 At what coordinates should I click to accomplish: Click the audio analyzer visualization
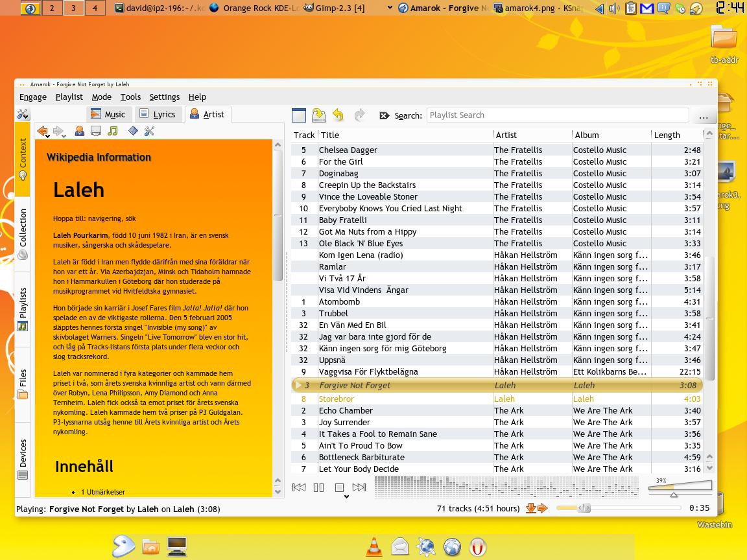(x=506, y=487)
